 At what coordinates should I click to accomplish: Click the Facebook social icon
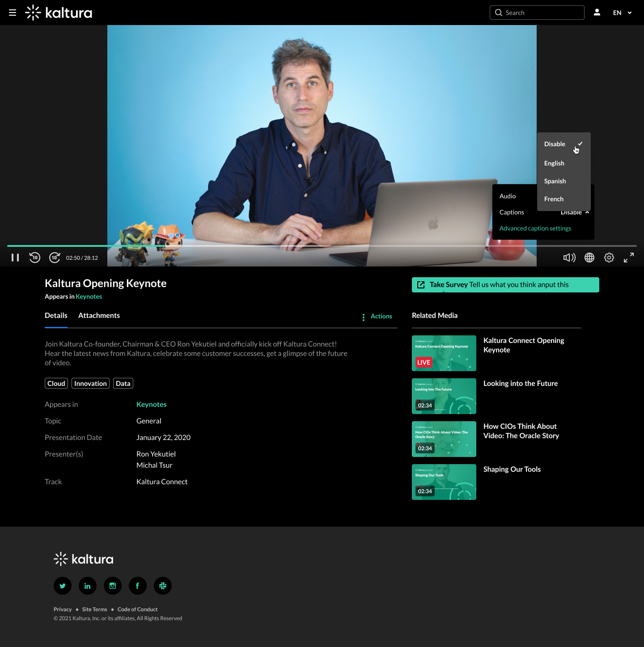click(138, 586)
